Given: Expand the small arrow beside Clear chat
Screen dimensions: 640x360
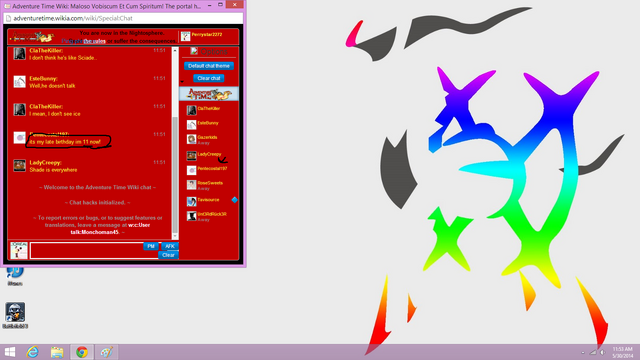Looking at the screenshot, I should pos(182,82).
